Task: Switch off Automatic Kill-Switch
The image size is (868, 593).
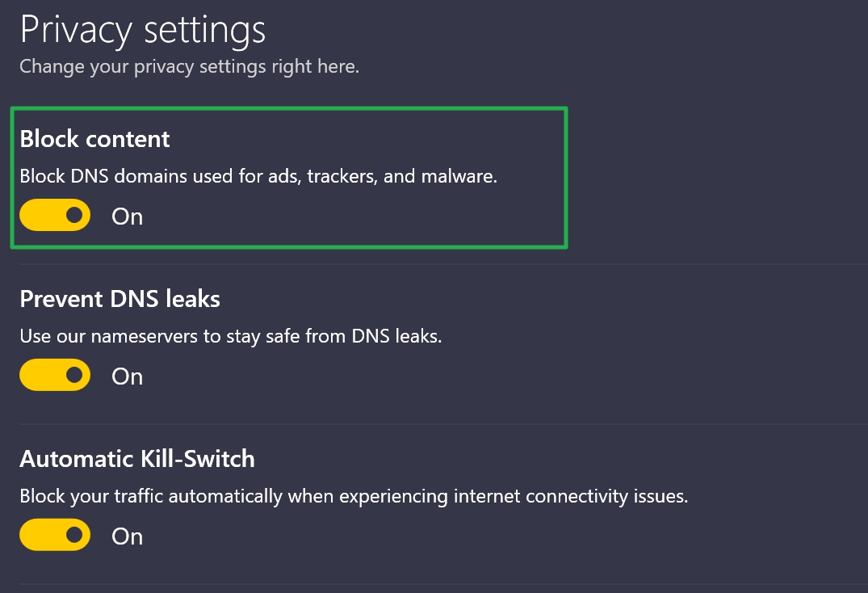Action: click(x=54, y=534)
